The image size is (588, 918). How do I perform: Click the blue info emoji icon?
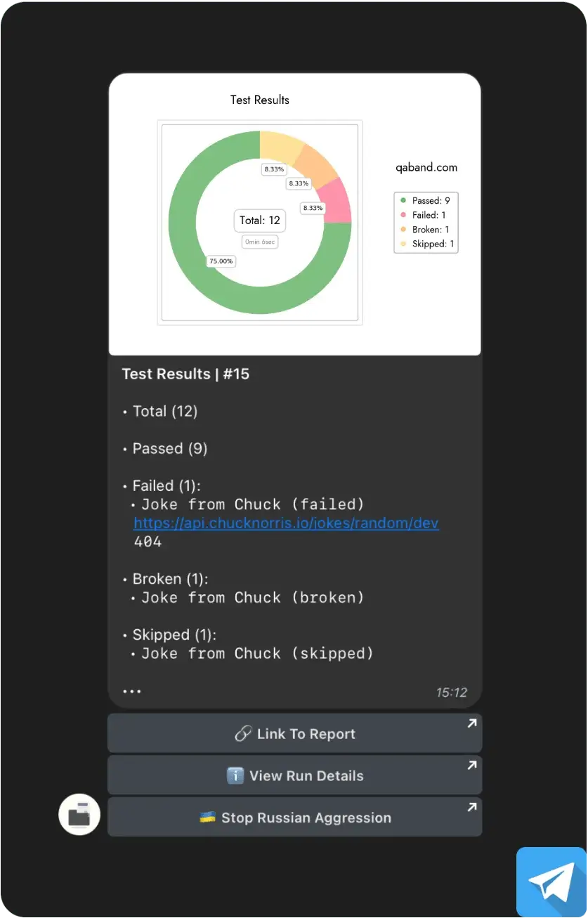(x=235, y=775)
